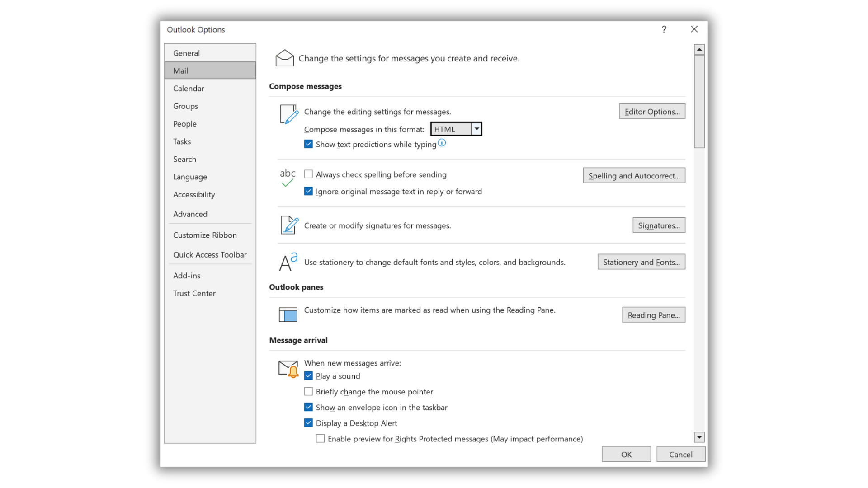Disable Show text predictions while typing
This screenshot has height=488, width=868.
point(308,144)
